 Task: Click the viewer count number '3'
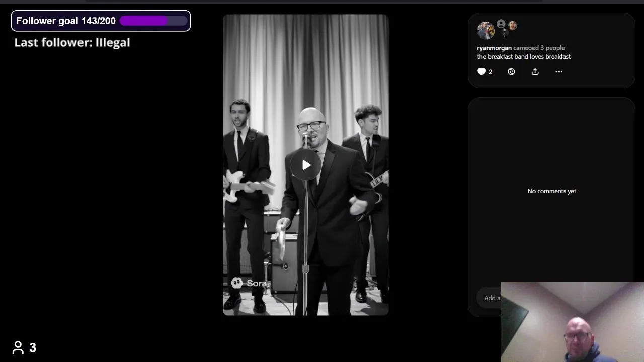click(33, 348)
